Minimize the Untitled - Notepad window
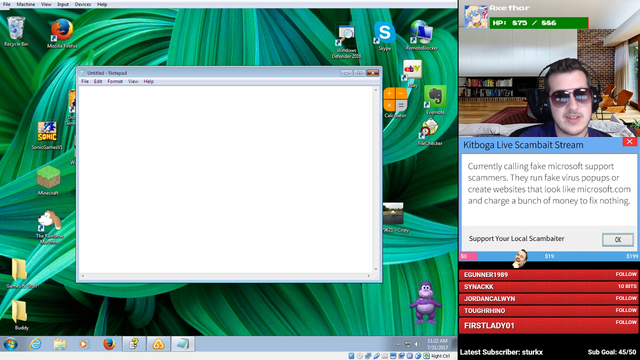 pyautogui.click(x=347, y=73)
